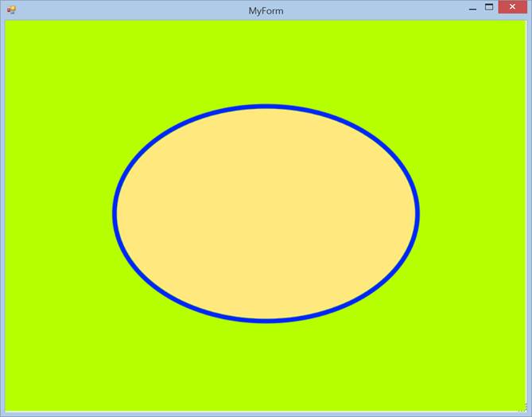Image resolution: width=532 pixels, height=417 pixels.
Task: Click the green background below the ellipse
Action: (x=266, y=364)
